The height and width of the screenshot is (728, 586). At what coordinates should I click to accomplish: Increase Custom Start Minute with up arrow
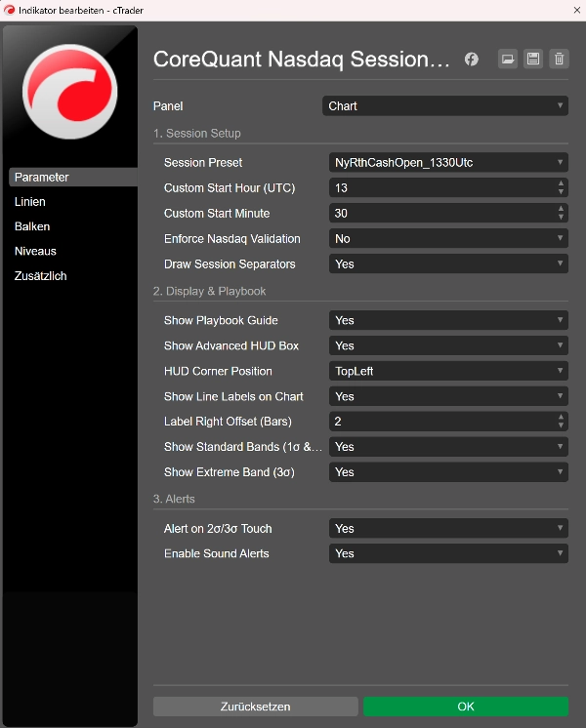click(x=561, y=209)
